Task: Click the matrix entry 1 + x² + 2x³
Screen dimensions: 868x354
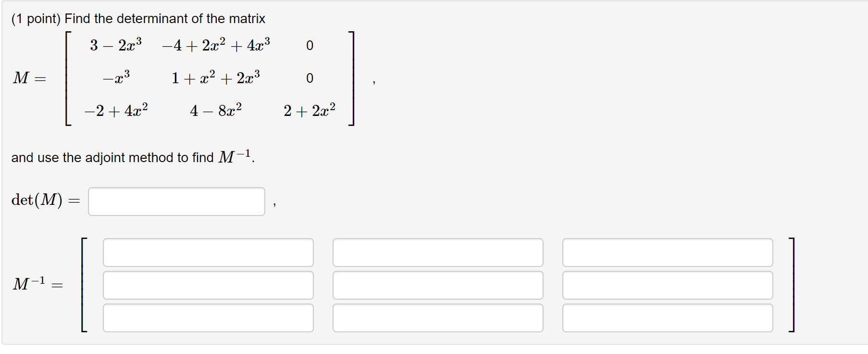Action: 215,77
